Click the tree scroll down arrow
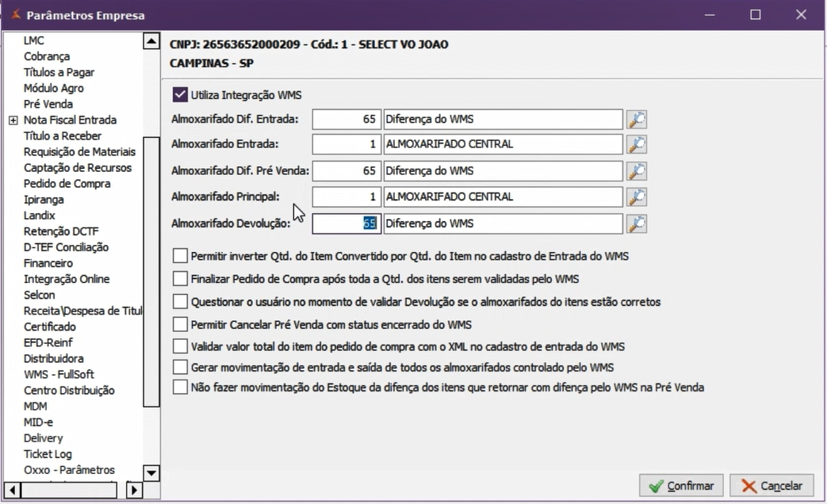The height and width of the screenshot is (504, 827). pyautogui.click(x=151, y=473)
